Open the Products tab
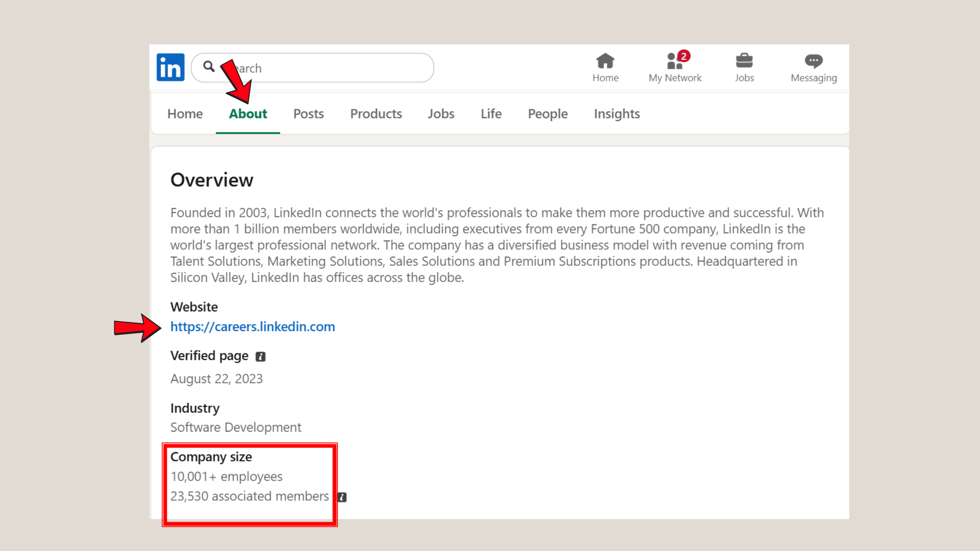980x551 pixels. point(376,114)
